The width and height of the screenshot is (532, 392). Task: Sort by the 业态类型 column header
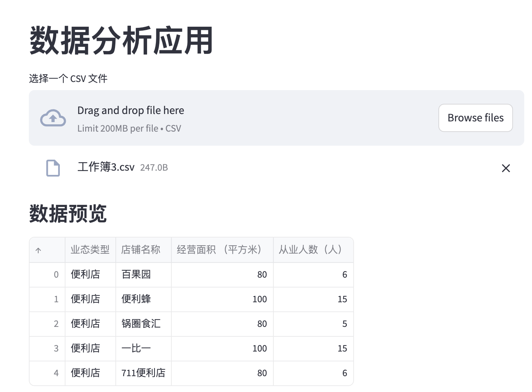click(90, 250)
